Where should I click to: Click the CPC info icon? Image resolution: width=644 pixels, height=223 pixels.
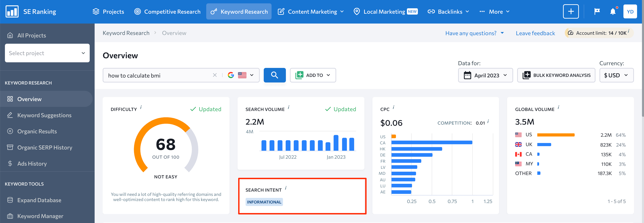point(393,107)
